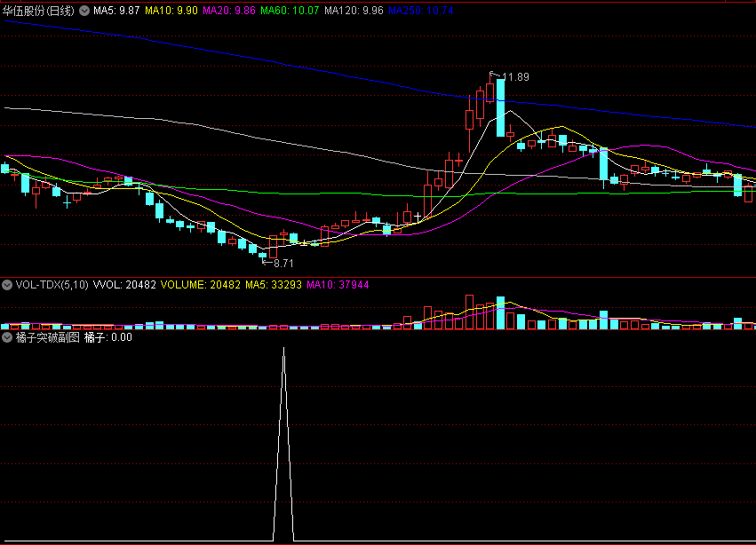756x545 pixels.
Task: Click the 橘子: 0.00 value
Action: point(108,337)
